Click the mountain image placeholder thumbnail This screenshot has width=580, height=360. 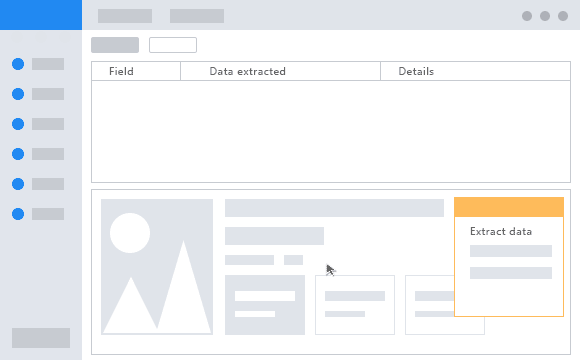click(x=157, y=267)
